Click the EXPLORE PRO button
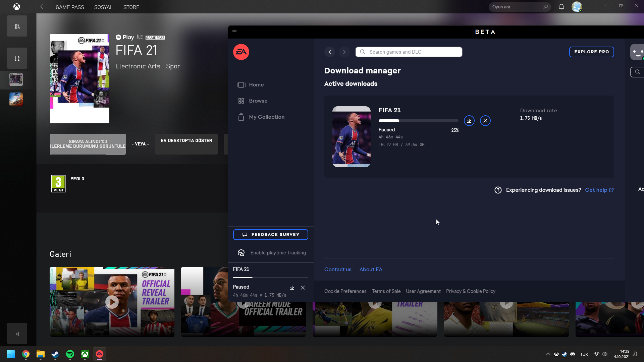The image size is (644, 362). coord(591,52)
